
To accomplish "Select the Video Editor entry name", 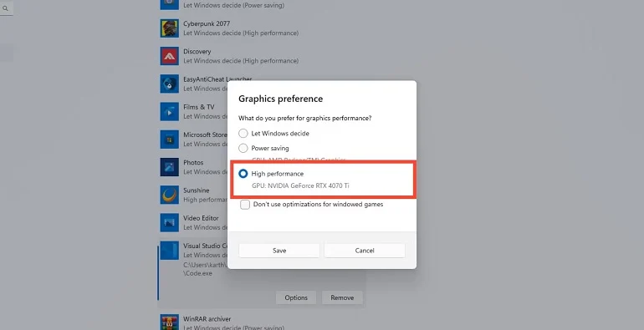I will (x=201, y=218).
